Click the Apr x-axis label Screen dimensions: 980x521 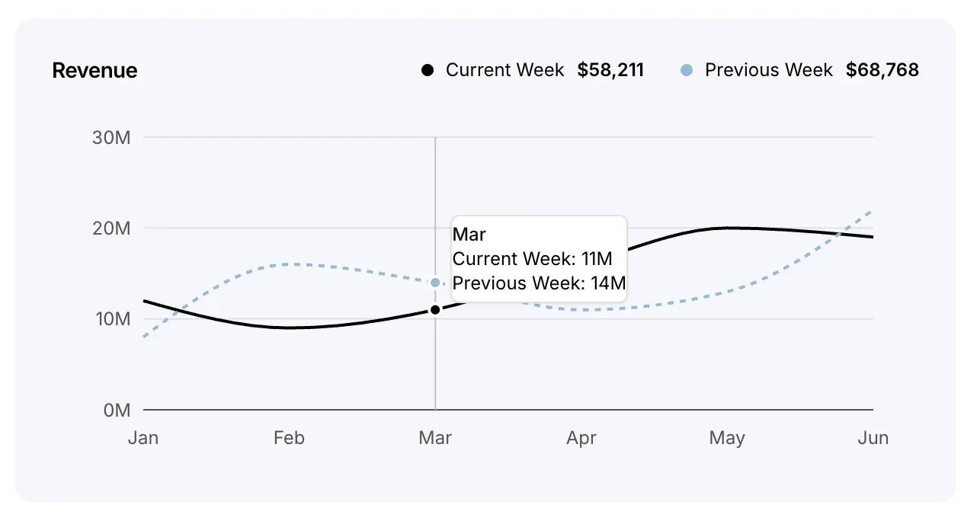point(581,438)
